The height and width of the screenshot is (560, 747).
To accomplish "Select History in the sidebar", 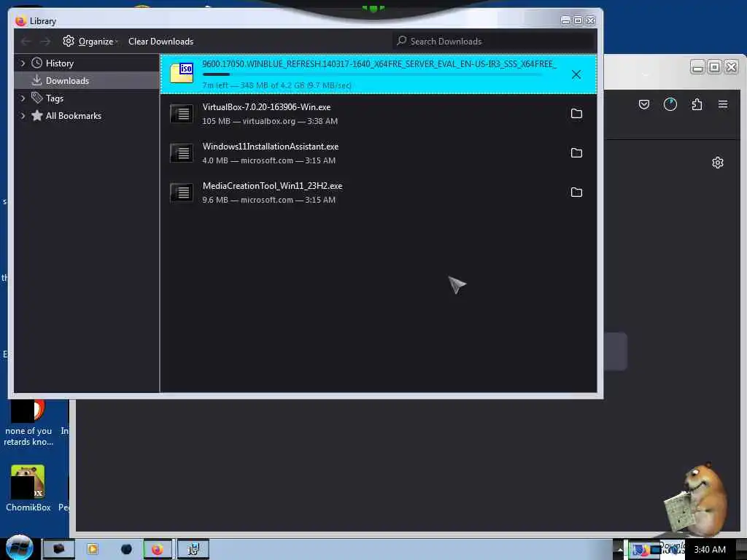I will (x=60, y=63).
